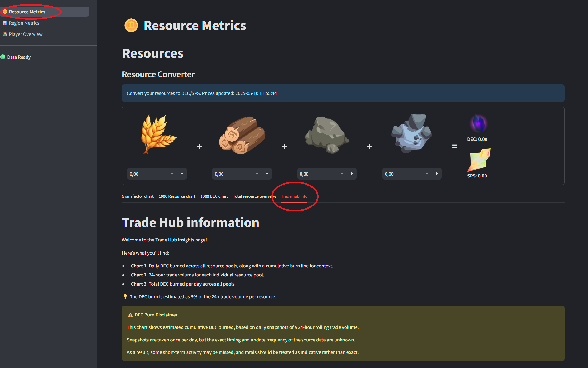This screenshot has height=368, width=588.
Task: Increase the grain amount with plus
Action: (x=182, y=174)
